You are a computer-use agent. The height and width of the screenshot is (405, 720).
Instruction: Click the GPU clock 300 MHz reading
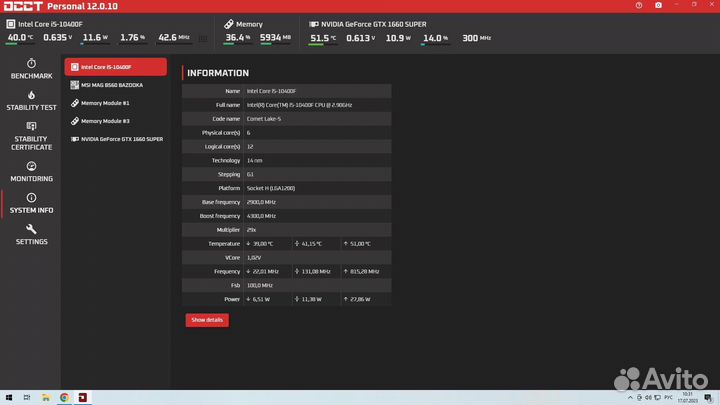point(477,38)
